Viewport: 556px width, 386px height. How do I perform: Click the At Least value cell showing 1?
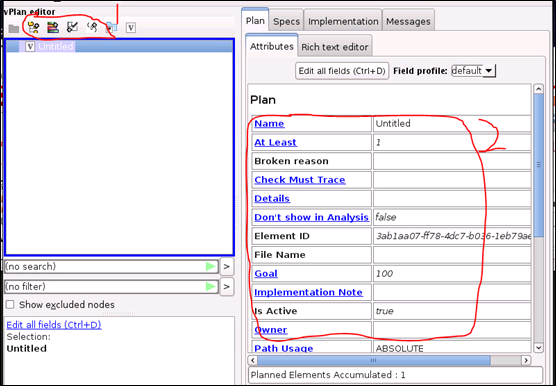pyautogui.click(x=452, y=142)
